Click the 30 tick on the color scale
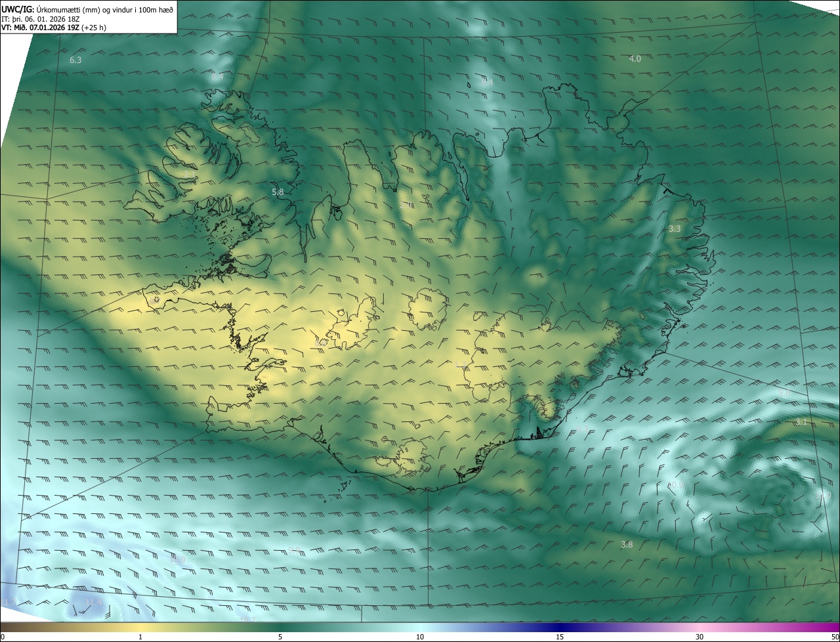 pyautogui.click(x=700, y=637)
